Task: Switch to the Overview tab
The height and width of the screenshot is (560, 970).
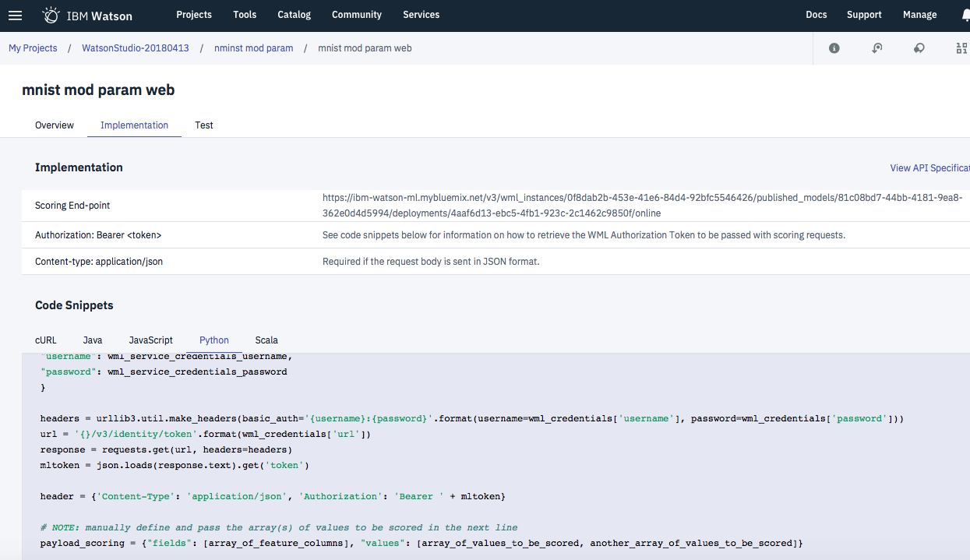Action: pyautogui.click(x=55, y=125)
